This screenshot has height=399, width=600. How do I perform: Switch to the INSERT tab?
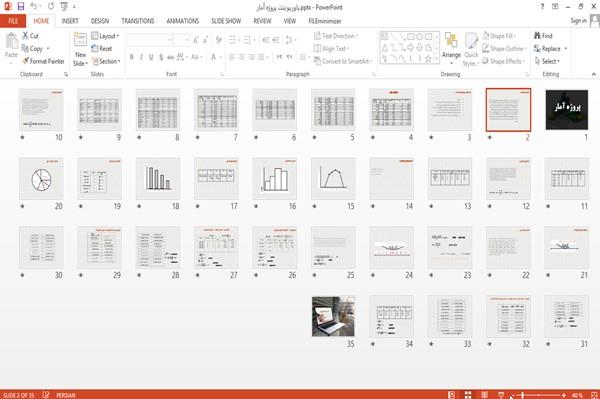[x=70, y=21]
